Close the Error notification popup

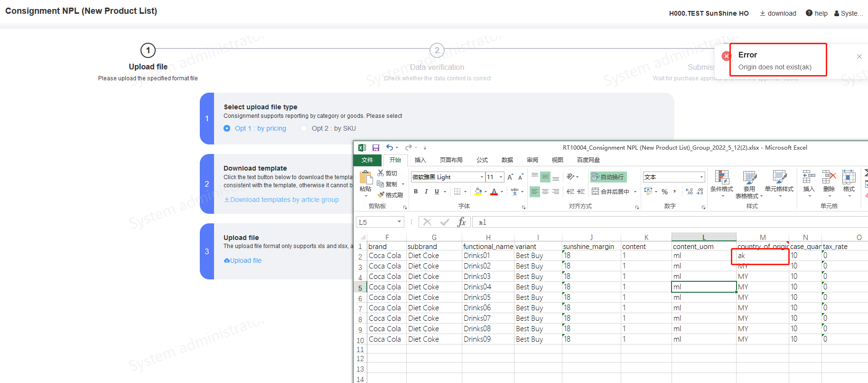coord(859,57)
